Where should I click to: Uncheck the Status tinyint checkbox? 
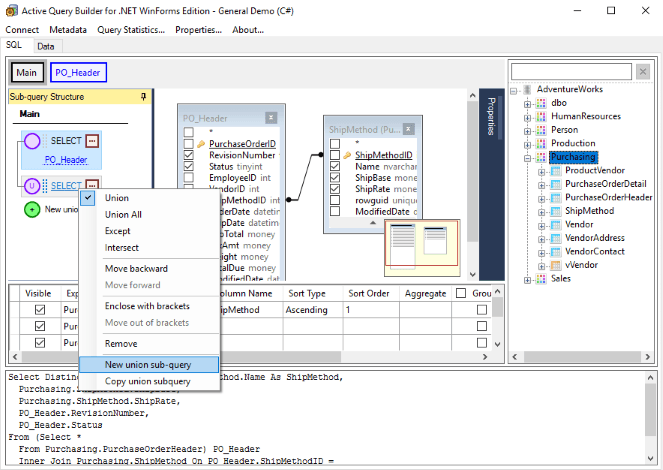(x=189, y=166)
